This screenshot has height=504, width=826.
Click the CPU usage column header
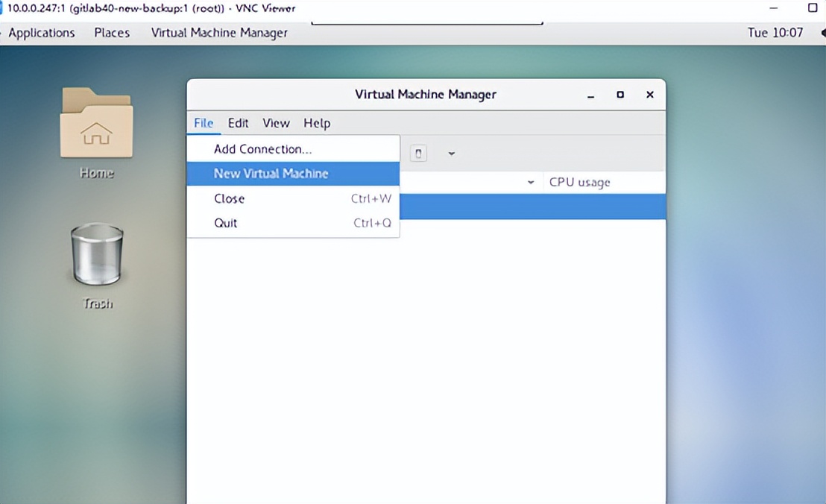[579, 182]
